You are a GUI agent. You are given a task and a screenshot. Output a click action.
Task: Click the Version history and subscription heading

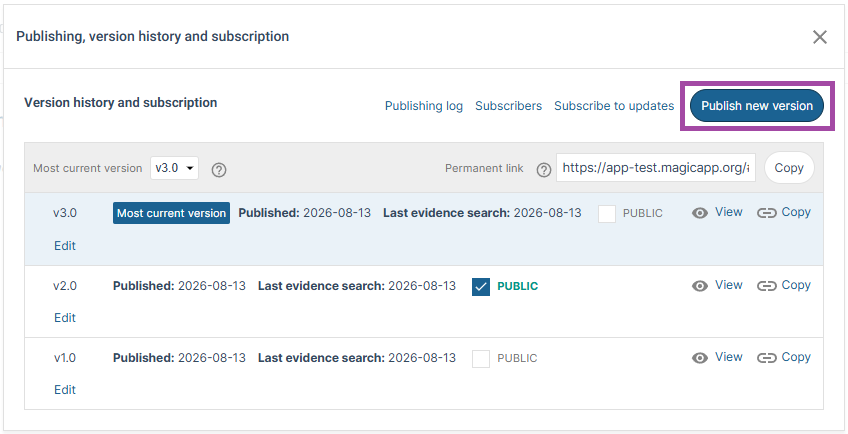121,102
